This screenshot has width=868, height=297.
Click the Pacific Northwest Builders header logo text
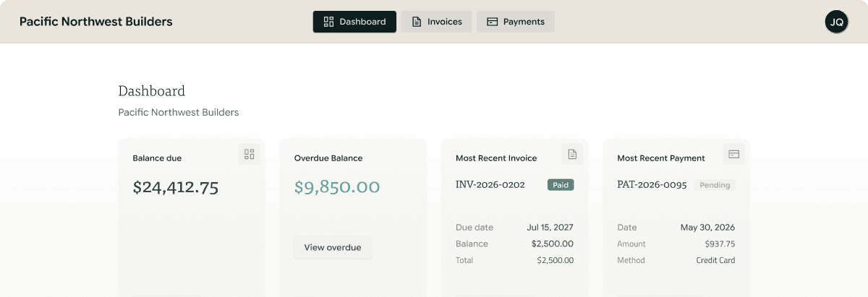(96, 22)
